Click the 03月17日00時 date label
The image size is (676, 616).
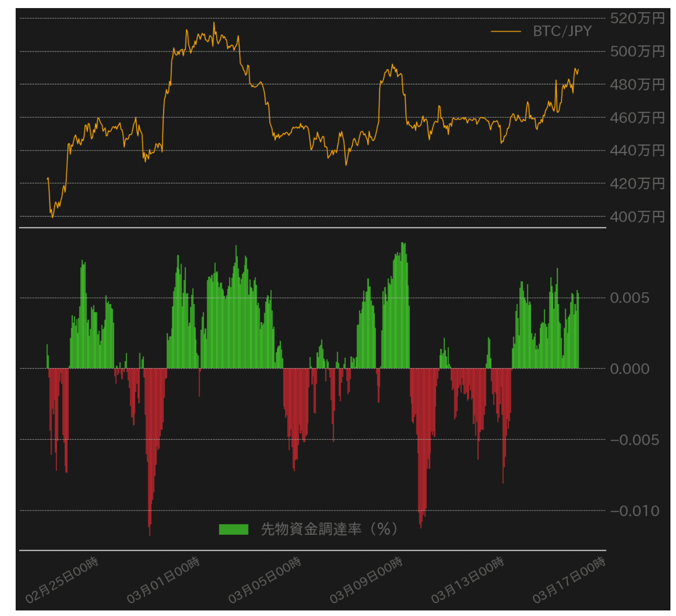pyautogui.click(x=569, y=580)
